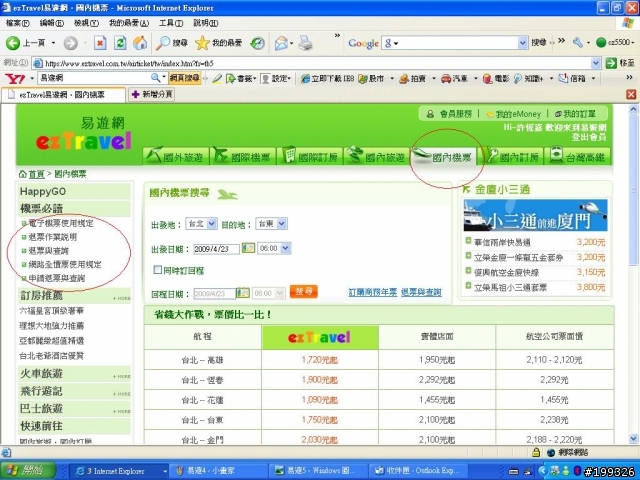The width and height of the screenshot is (640, 480).
Task: Open the return date calendar icon
Action: coord(243,293)
